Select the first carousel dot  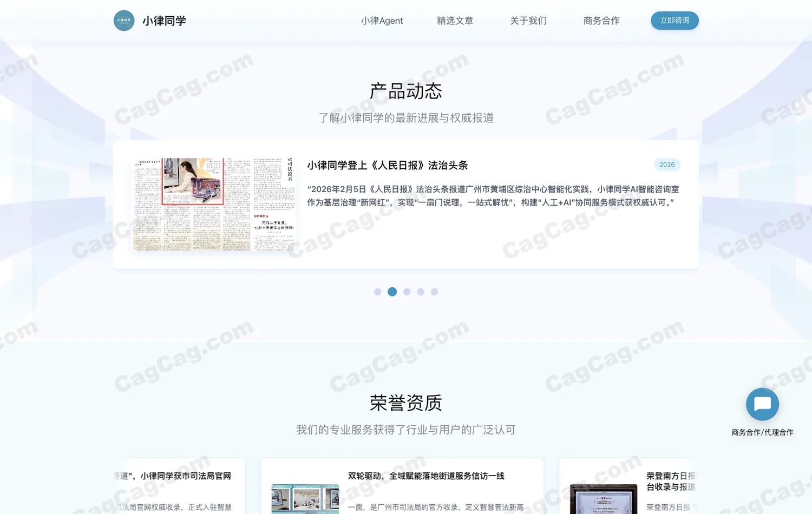377,292
